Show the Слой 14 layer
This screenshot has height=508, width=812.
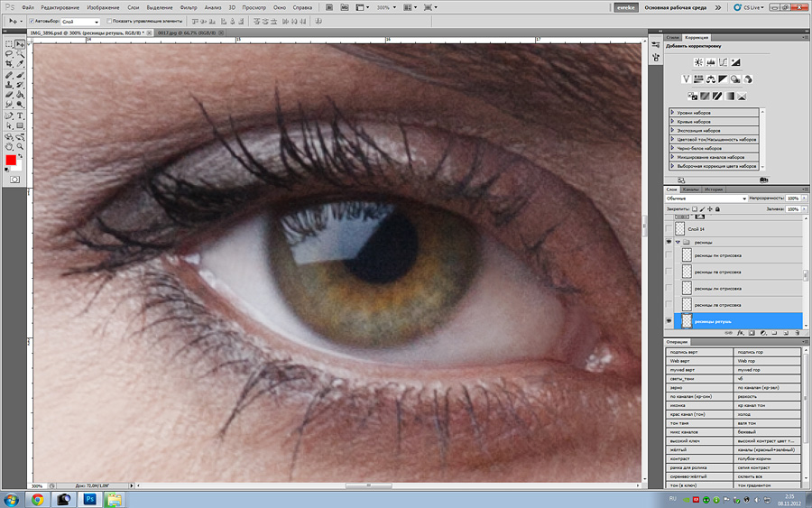[x=669, y=228]
